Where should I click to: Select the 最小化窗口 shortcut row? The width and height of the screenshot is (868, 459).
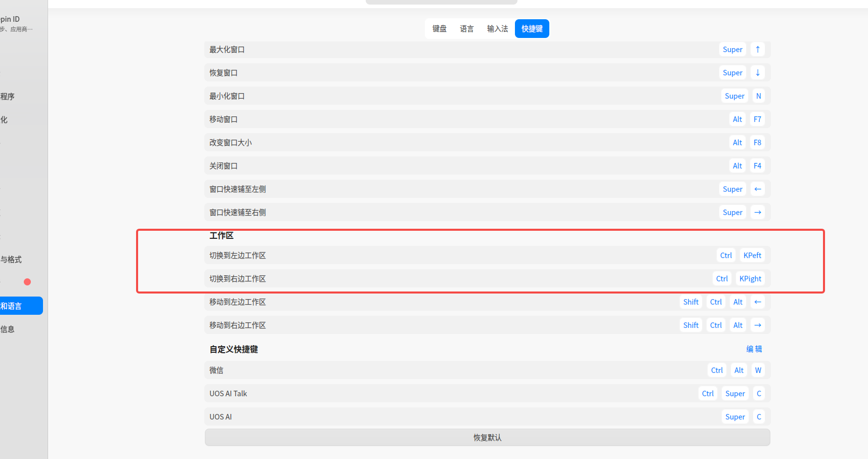pos(488,96)
